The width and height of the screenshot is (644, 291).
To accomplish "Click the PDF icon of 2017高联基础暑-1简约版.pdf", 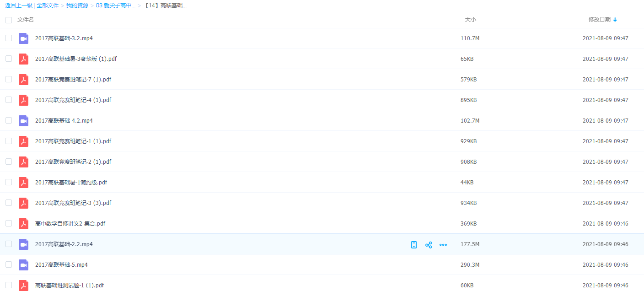I will (23, 183).
